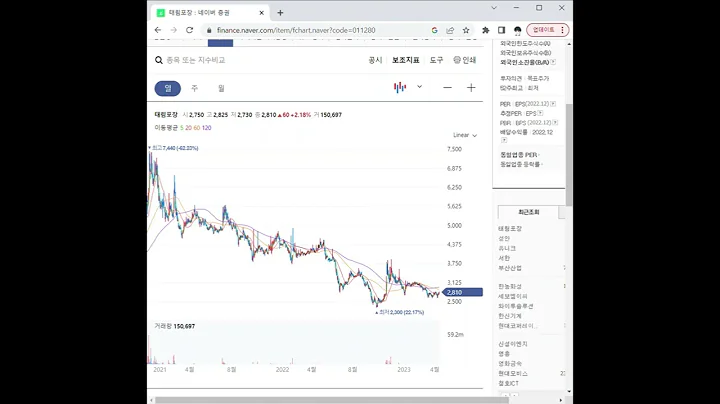Click the 동일업종 PER link
This screenshot has width=720, height=404.
[518, 155]
